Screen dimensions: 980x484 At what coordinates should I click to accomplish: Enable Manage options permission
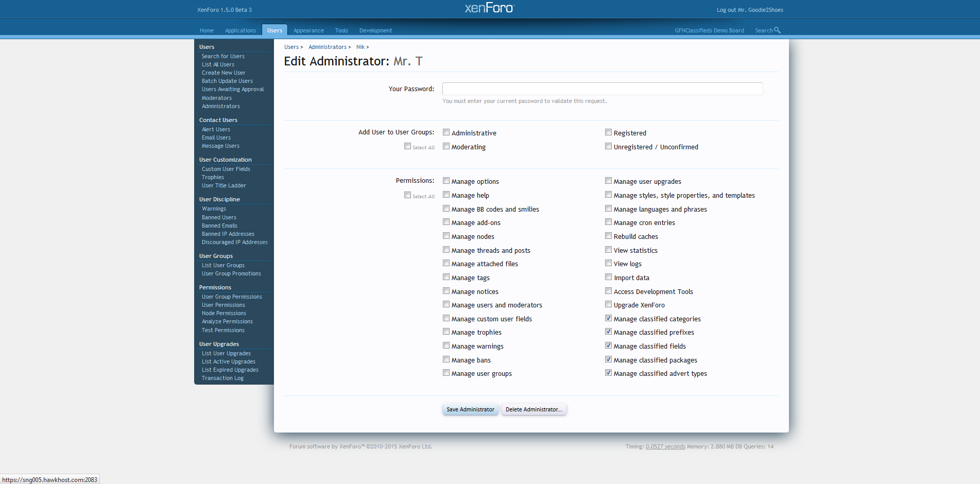tap(446, 181)
